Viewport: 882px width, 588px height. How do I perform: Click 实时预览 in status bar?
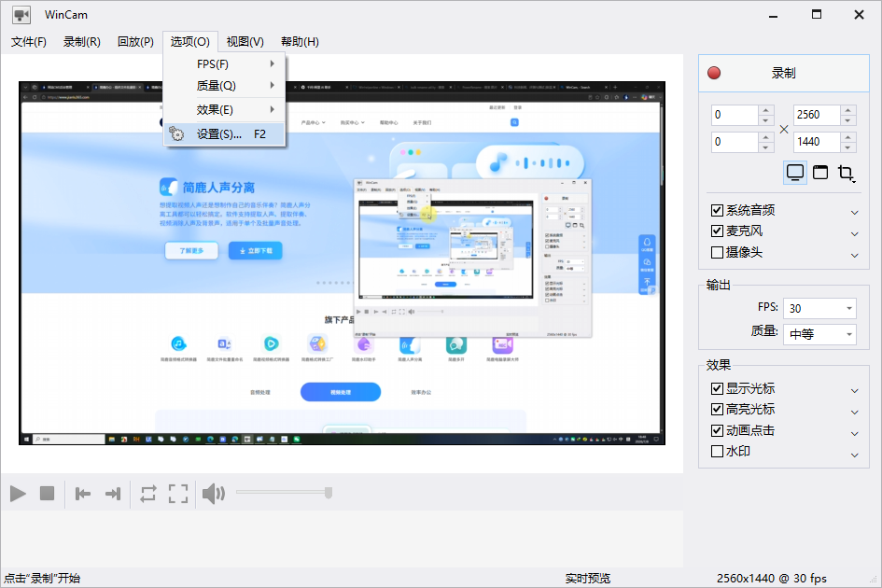point(587,579)
